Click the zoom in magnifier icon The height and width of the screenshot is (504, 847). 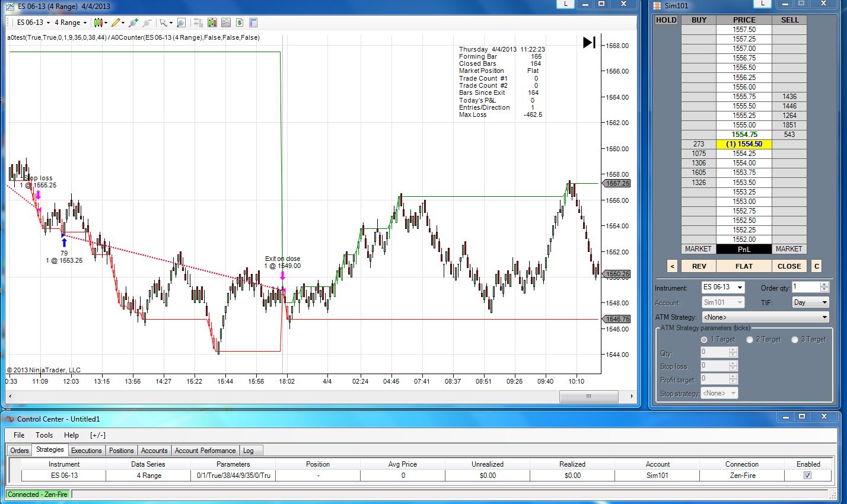133,23
